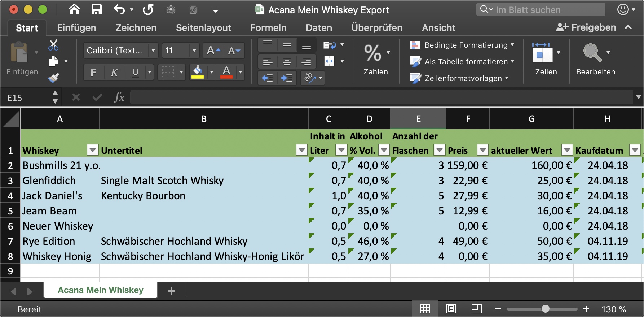Undo the last action

click(x=119, y=9)
